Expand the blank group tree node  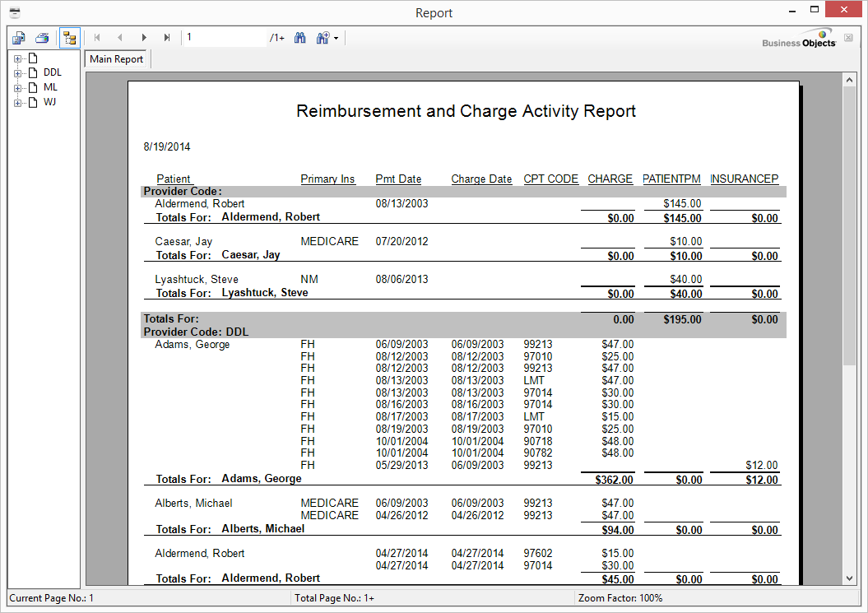pyautogui.click(x=18, y=58)
